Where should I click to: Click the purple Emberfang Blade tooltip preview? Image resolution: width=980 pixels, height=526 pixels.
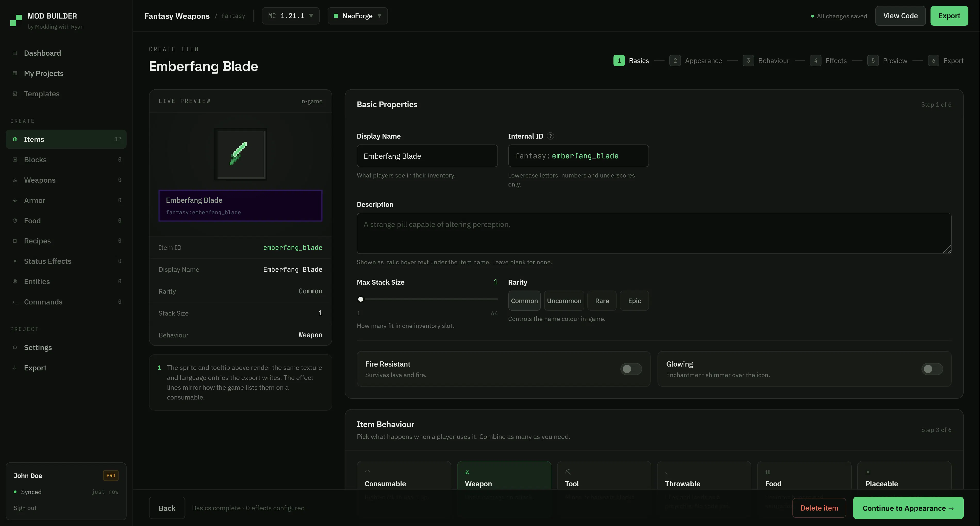point(240,206)
